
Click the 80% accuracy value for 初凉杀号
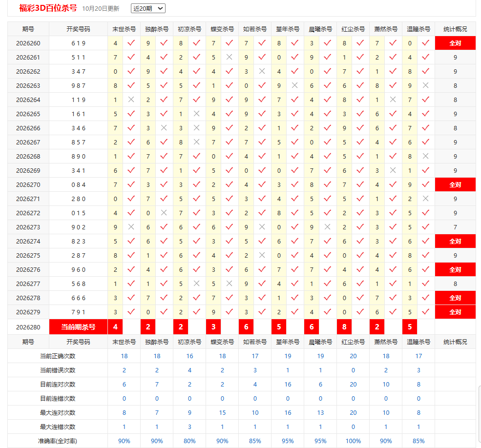coord(189,441)
